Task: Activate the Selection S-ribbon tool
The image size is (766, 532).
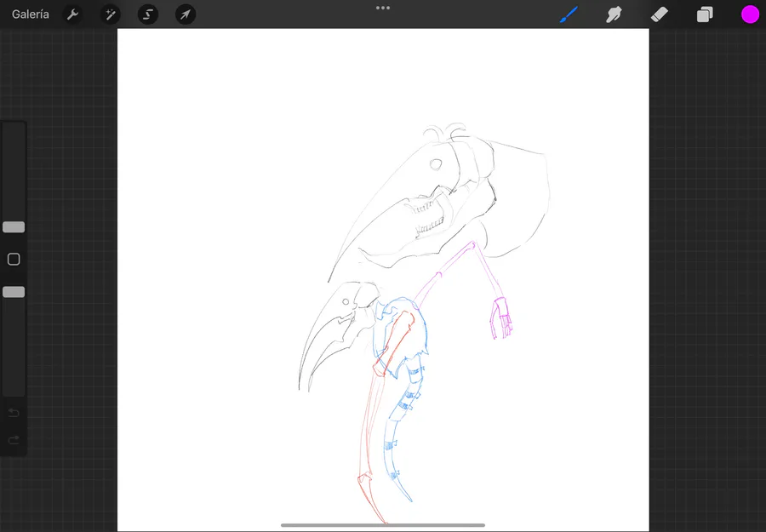Action: pyautogui.click(x=147, y=14)
